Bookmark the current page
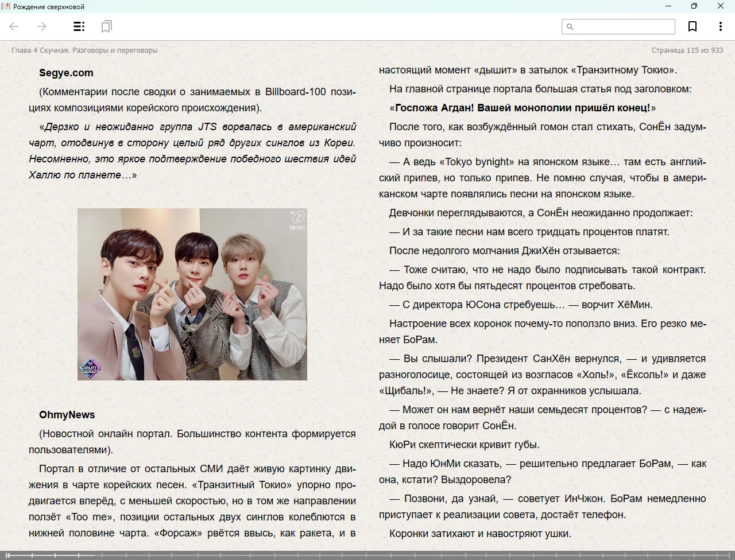 (x=693, y=26)
